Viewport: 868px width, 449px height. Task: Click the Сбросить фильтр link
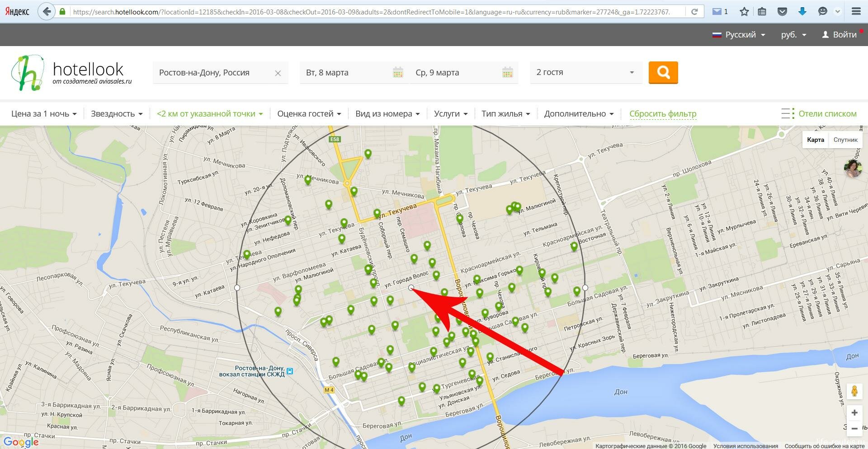663,114
